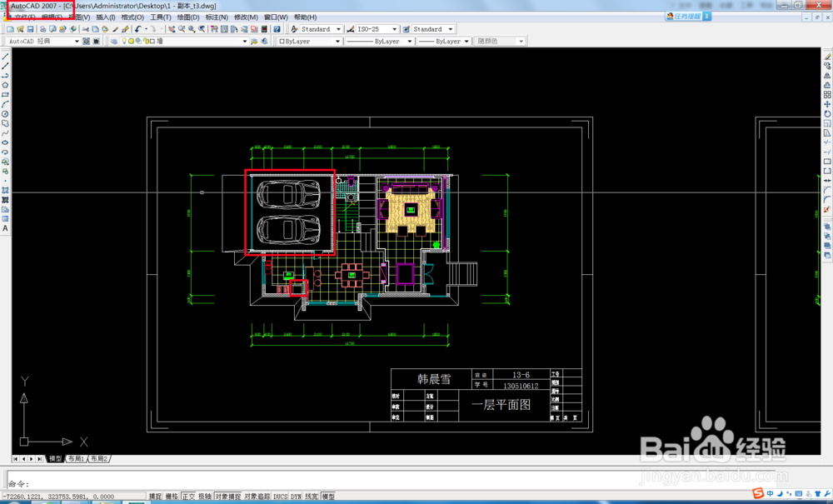Screen dimensions: 833x504
Task: Switch to the 布局1 layout tab
Action: tap(77, 459)
